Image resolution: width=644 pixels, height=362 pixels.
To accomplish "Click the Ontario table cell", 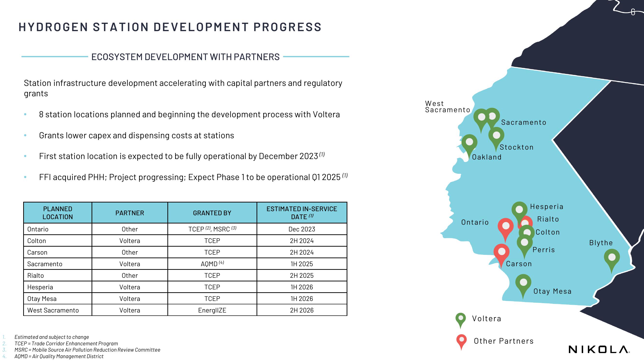I will click(58, 229).
